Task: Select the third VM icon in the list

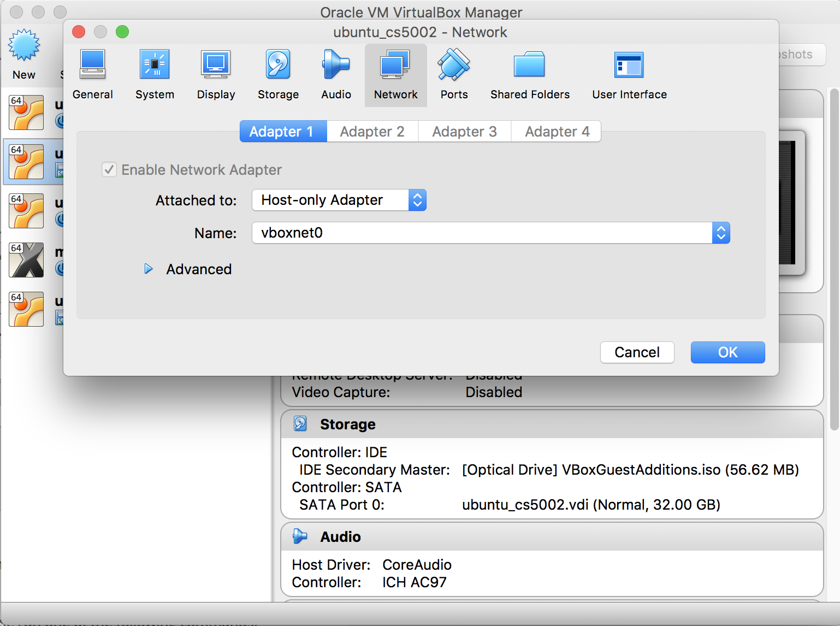Action: tap(26, 211)
